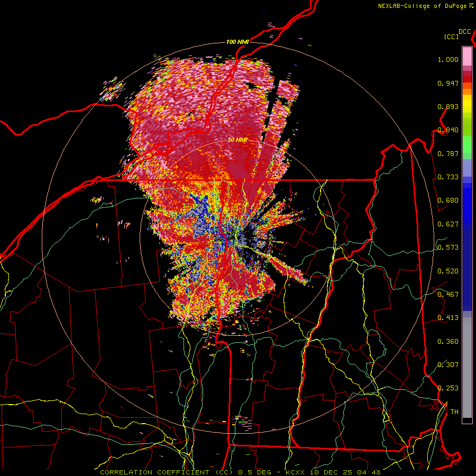The image size is (476, 476).
Task: Click the 0.787 color scale value
Action: 448,153
